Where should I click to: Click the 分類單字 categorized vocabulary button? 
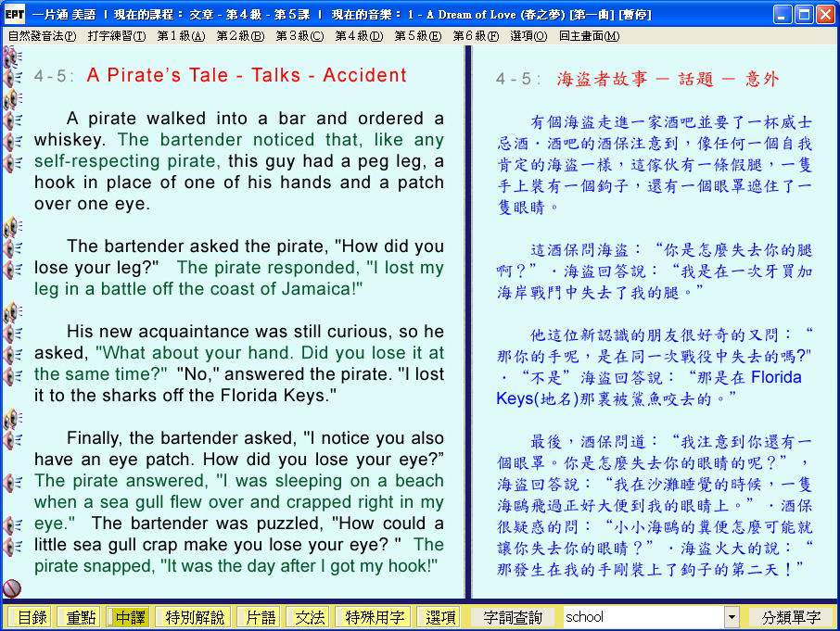[791, 617]
